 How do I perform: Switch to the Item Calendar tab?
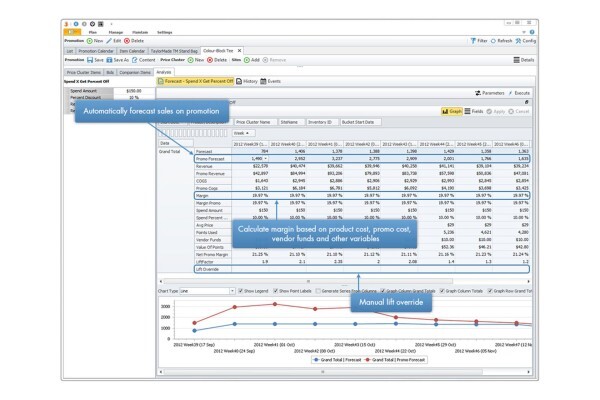pyautogui.click(x=132, y=51)
